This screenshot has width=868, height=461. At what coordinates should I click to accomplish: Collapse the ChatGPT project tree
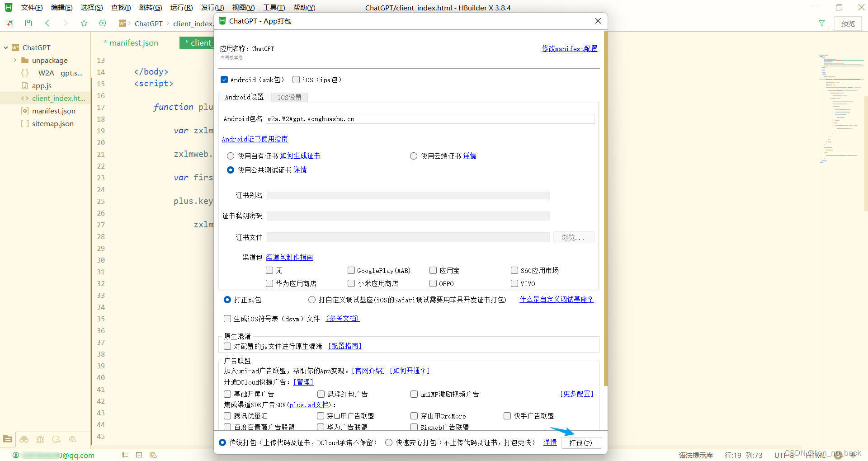[6, 47]
